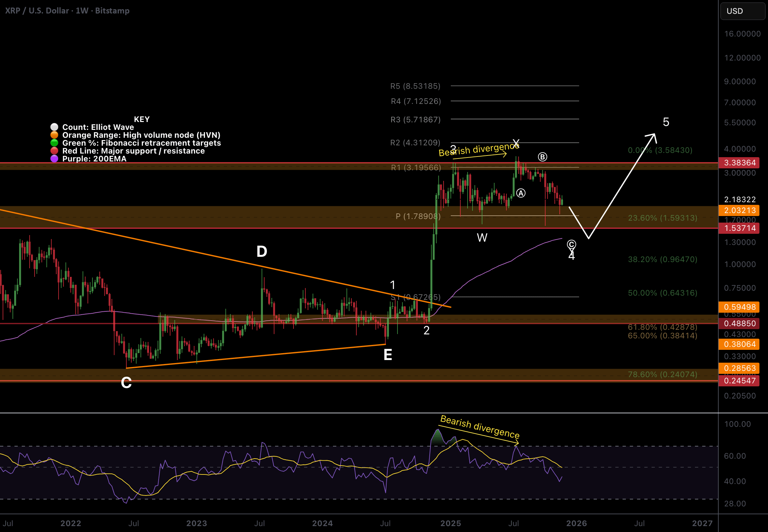
Task: Select the R2 (4.31209) pivot label
Action: (415, 143)
